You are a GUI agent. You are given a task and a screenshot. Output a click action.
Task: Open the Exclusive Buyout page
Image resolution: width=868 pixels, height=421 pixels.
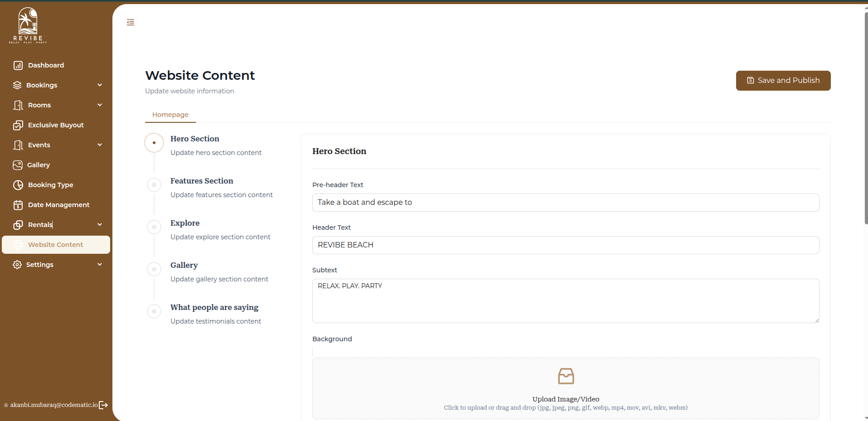point(56,125)
